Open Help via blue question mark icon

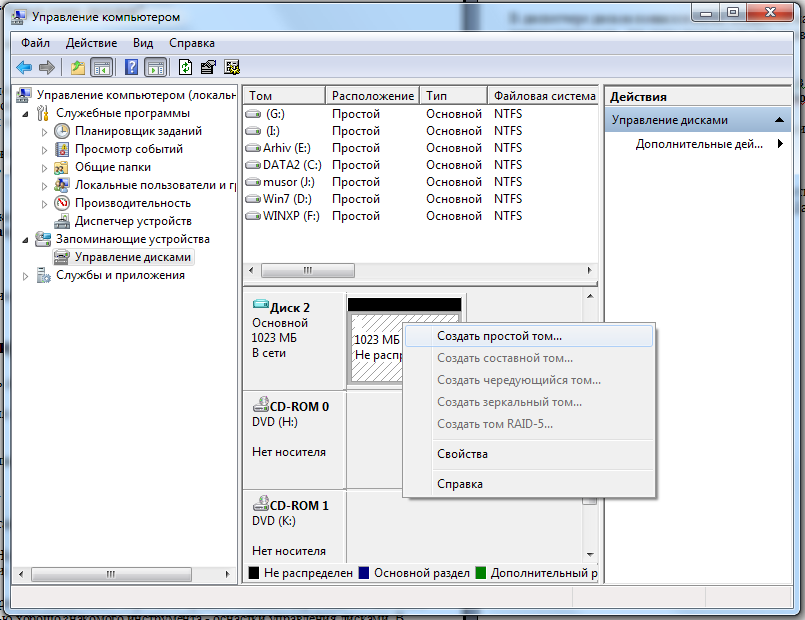point(131,67)
